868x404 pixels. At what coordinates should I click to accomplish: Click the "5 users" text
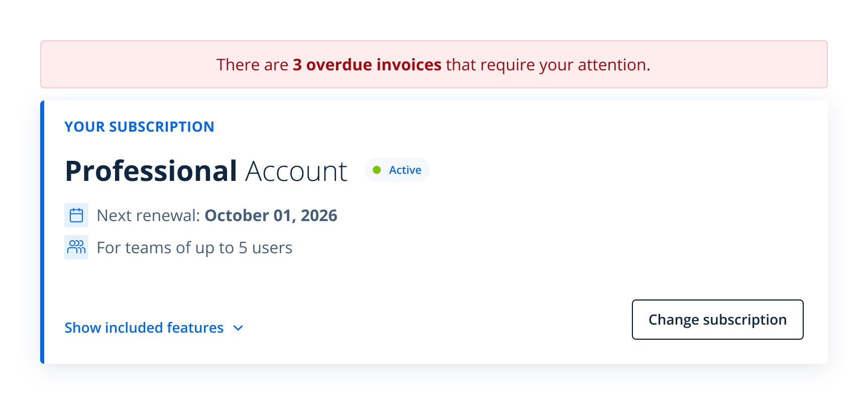[265, 248]
